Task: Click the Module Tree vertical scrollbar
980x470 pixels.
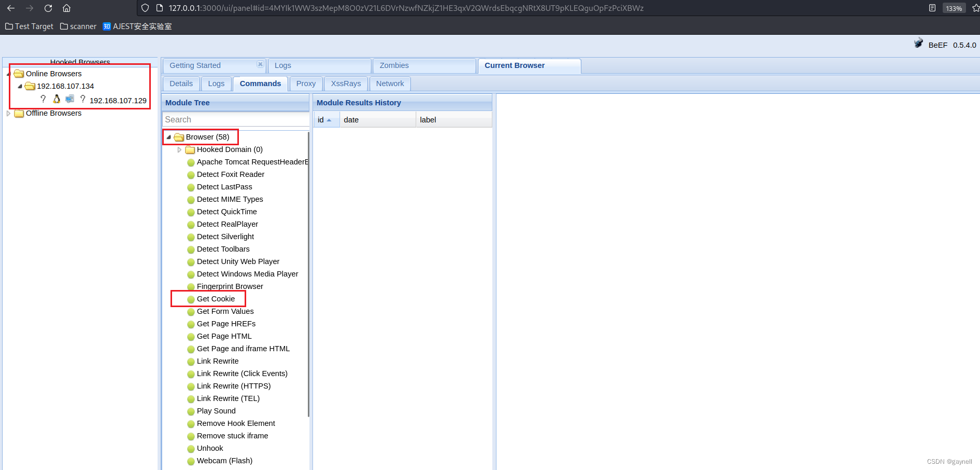Action: point(308,274)
